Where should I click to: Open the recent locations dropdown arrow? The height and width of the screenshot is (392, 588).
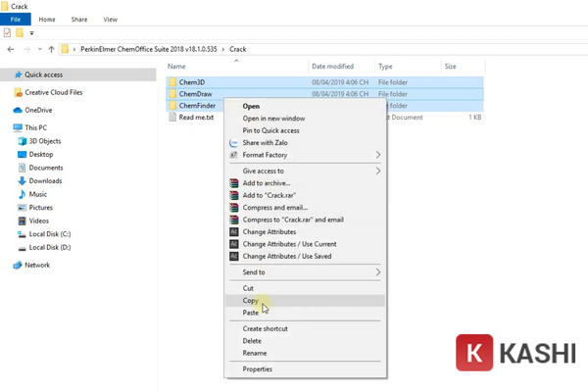point(40,49)
